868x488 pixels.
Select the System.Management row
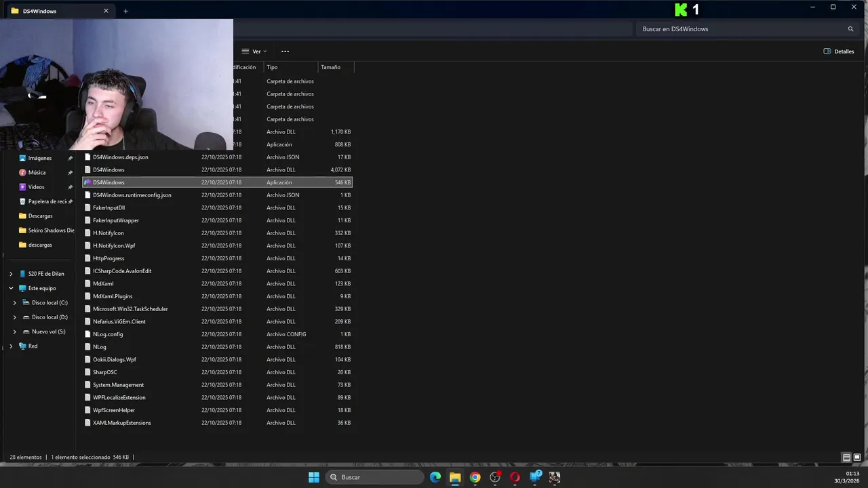pos(217,385)
